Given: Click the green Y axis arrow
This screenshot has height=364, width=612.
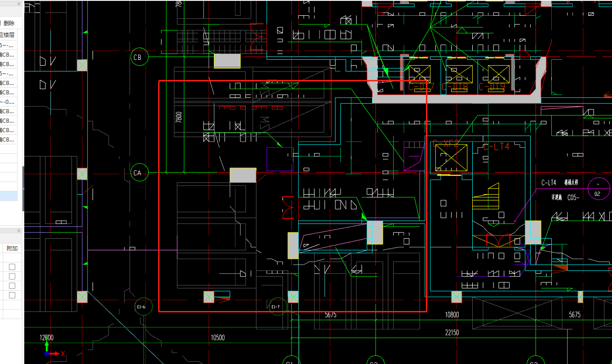Looking at the screenshot, I should pyautogui.click(x=47, y=346).
